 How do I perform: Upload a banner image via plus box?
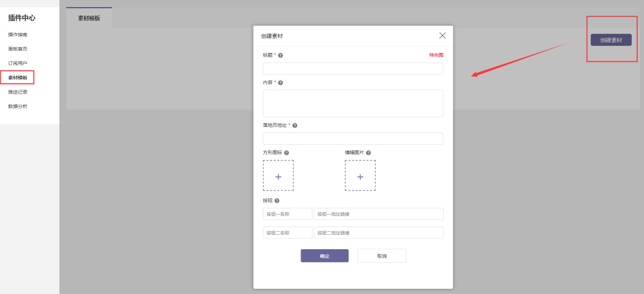(360, 176)
